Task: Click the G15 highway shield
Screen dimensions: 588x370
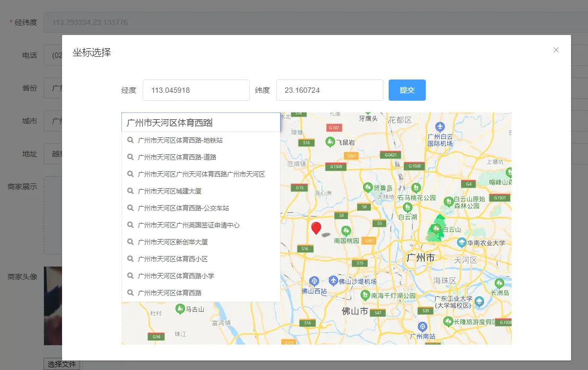Action: click(300, 188)
